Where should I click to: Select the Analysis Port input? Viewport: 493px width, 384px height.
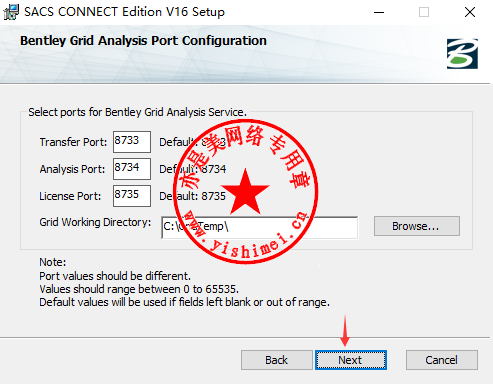(132, 169)
